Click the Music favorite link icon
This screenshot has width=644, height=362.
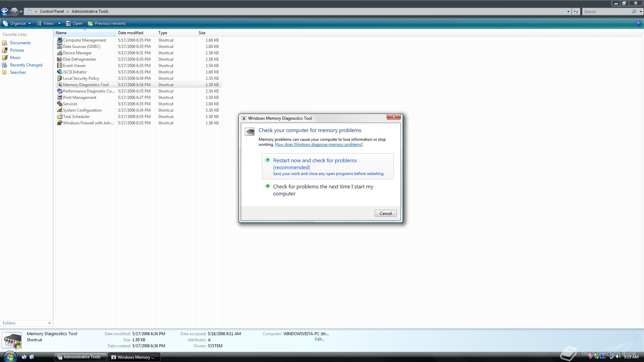5,58
